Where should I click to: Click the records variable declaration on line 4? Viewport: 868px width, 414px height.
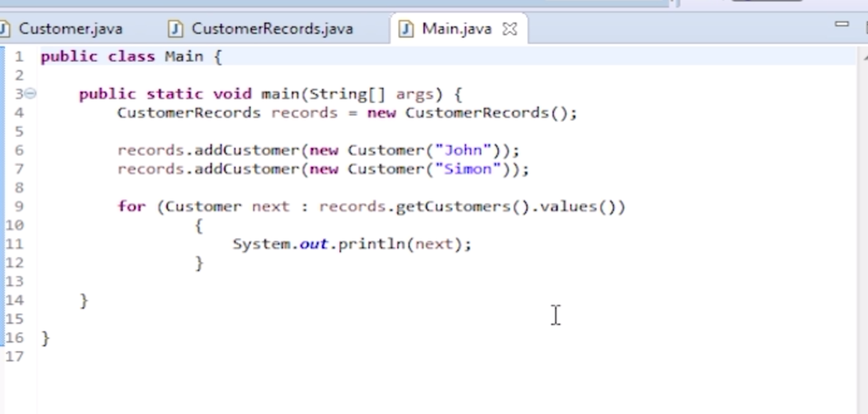coord(304,113)
